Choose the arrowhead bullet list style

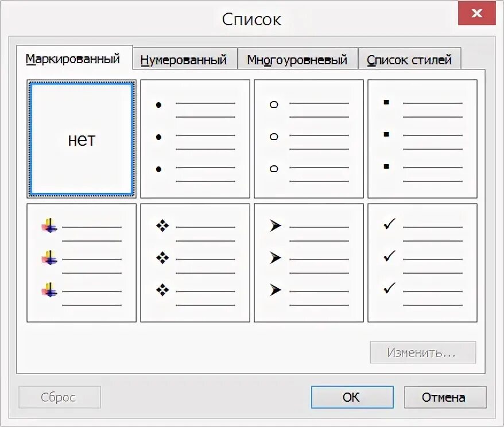[x=309, y=263]
